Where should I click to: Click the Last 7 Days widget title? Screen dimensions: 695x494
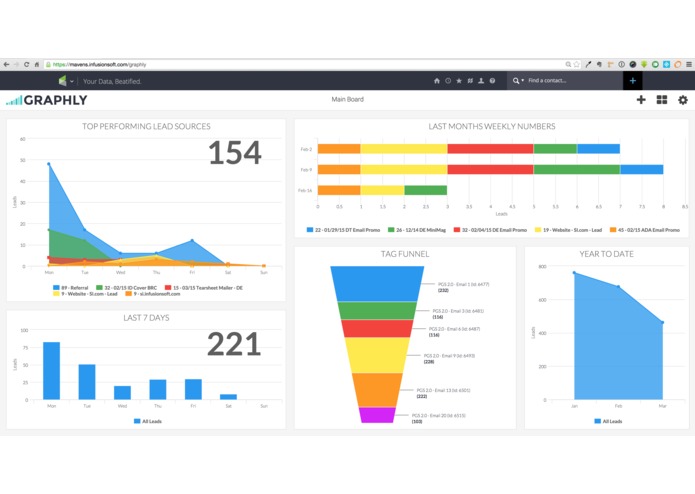tap(146, 318)
